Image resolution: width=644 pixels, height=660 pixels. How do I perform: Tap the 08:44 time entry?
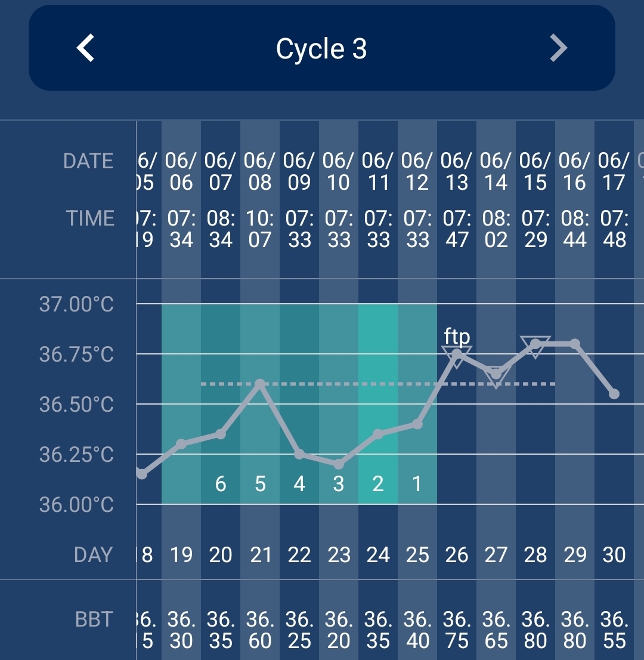(575, 229)
